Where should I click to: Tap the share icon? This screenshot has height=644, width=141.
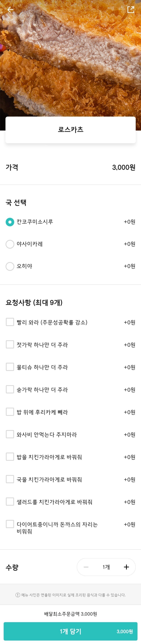[131, 10]
